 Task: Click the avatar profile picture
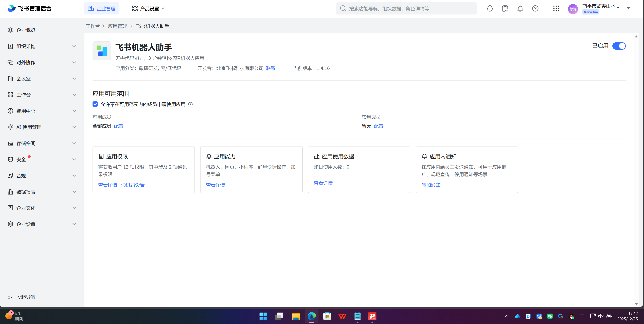pyautogui.click(x=573, y=8)
